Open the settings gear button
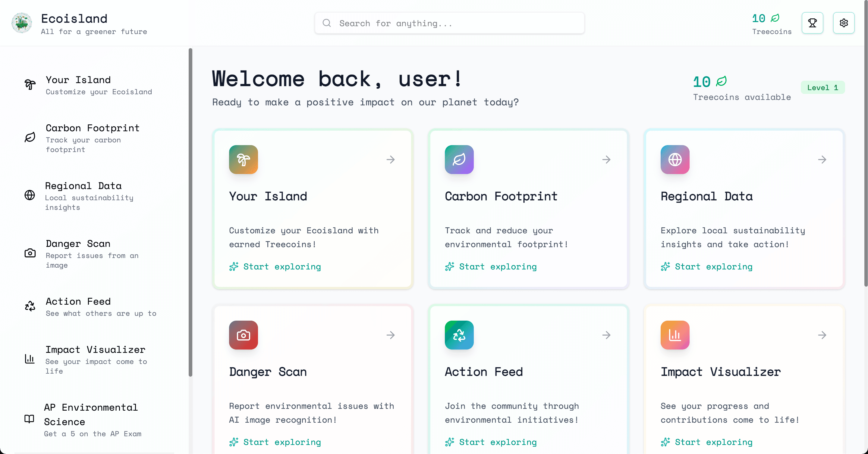The image size is (868, 454). [x=843, y=23]
